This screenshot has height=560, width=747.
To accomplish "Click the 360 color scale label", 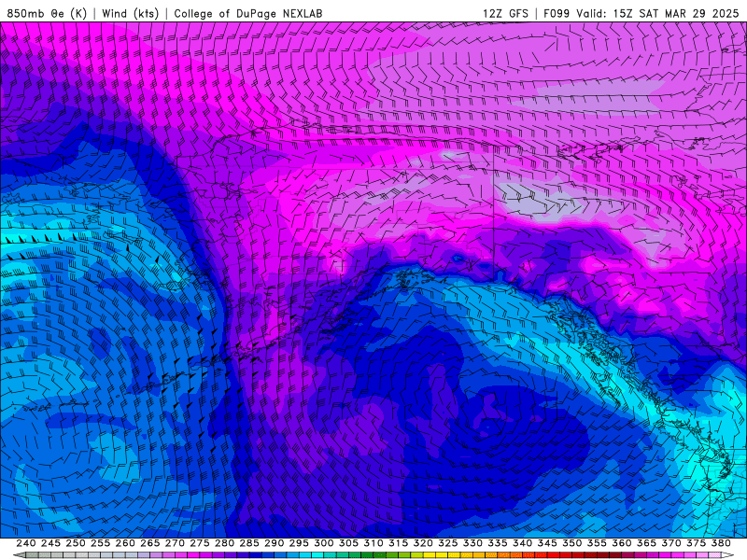I will (621, 543).
